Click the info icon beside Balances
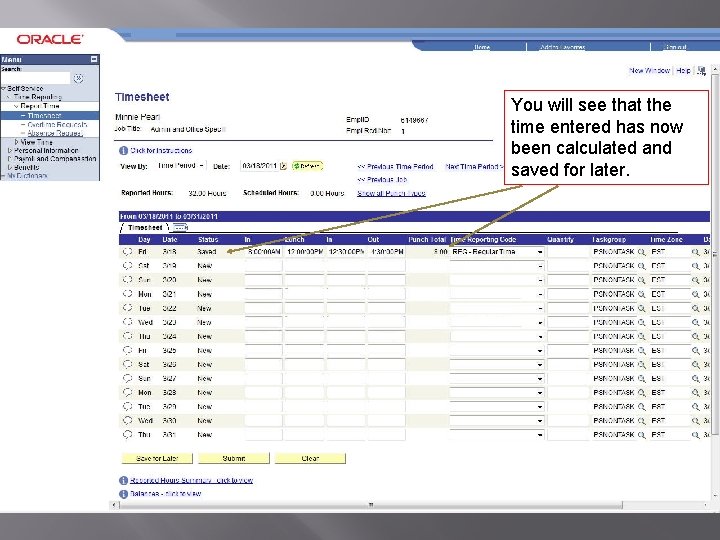 point(123,494)
